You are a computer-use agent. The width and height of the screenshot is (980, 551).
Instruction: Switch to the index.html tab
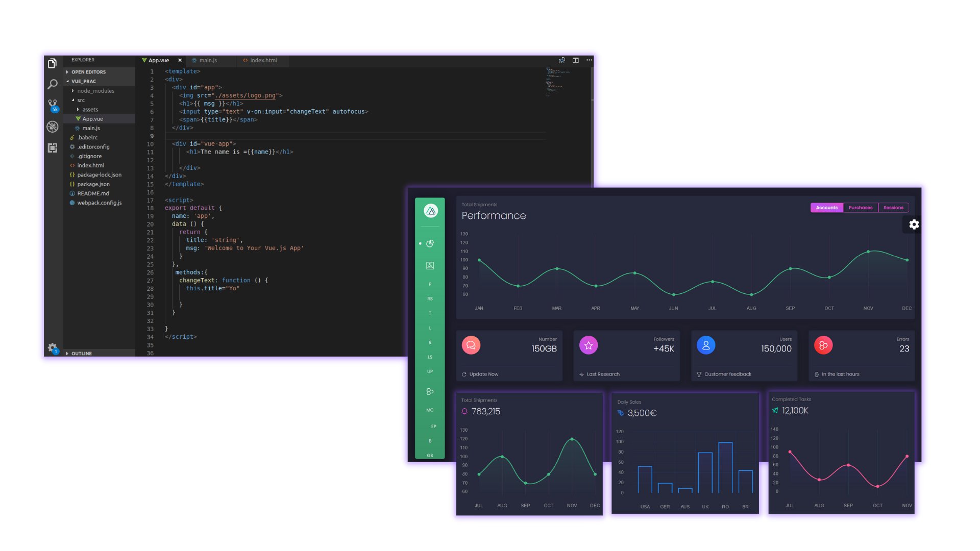(263, 60)
